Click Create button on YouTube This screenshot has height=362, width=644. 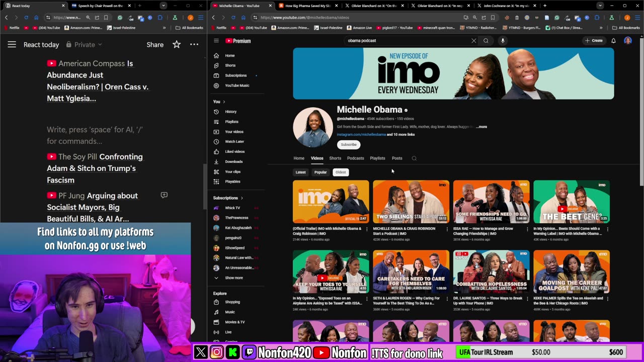[x=594, y=41]
